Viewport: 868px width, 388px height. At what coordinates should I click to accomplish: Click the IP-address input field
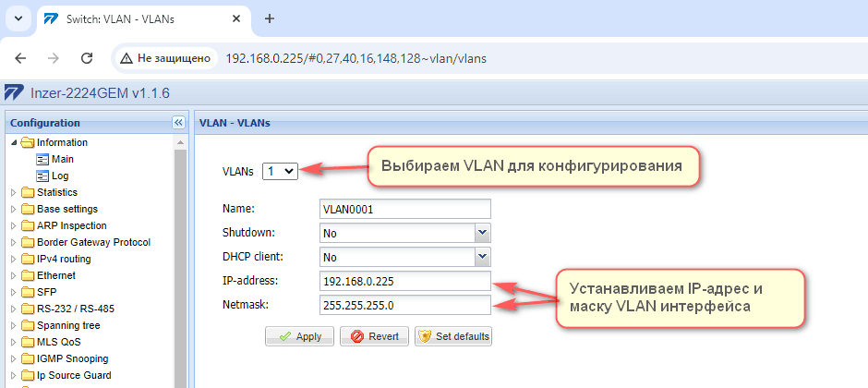404,282
